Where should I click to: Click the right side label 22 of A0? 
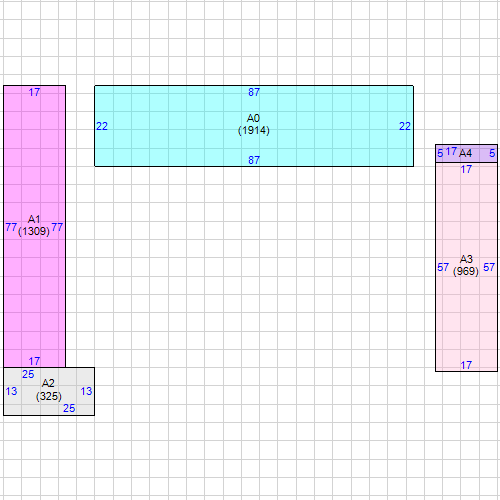click(x=405, y=126)
